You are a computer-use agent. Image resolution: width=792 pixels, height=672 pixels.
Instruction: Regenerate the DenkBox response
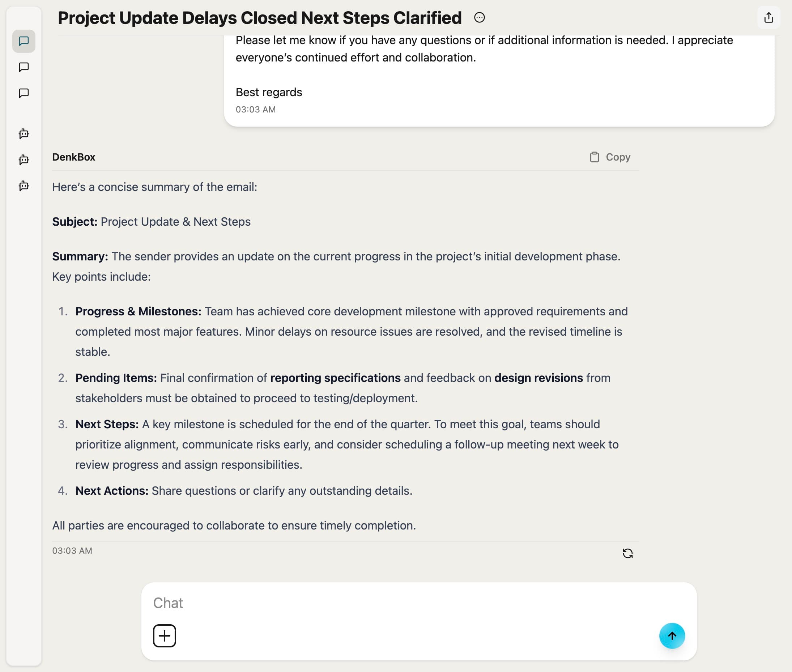tap(627, 553)
